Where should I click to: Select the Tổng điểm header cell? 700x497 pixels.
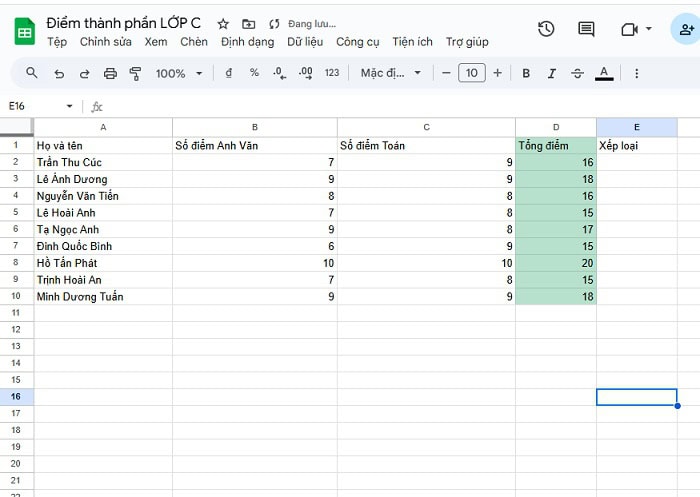point(556,145)
